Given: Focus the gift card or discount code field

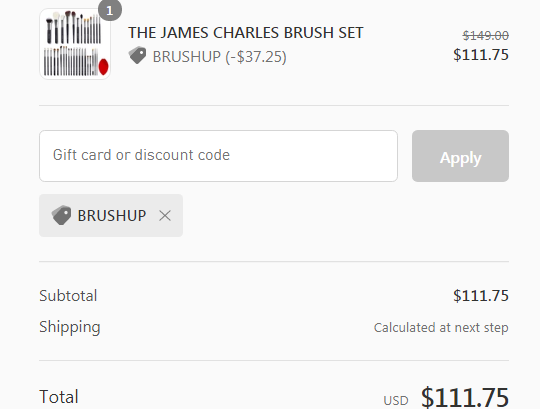Looking at the screenshot, I should (x=218, y=156).
